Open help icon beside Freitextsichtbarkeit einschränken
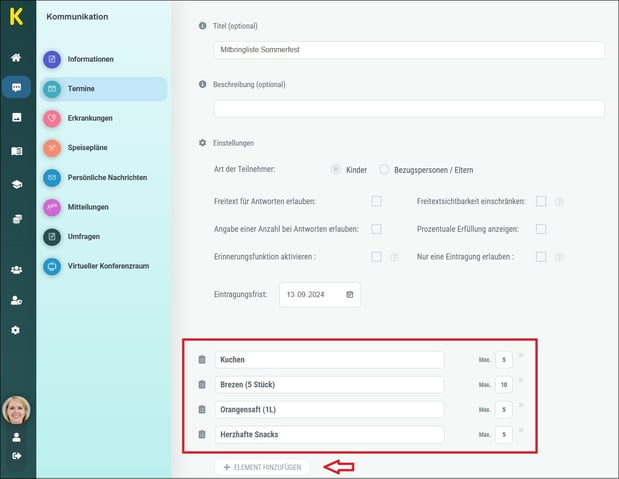The image size is (619, 479). tap(559, 202)
